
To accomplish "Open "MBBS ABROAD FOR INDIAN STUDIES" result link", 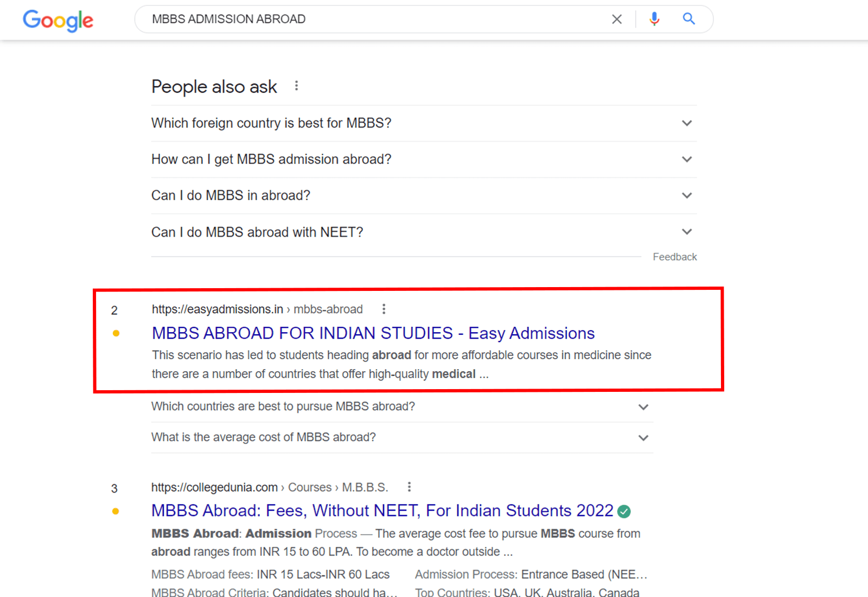I will [x=373, y=333].
